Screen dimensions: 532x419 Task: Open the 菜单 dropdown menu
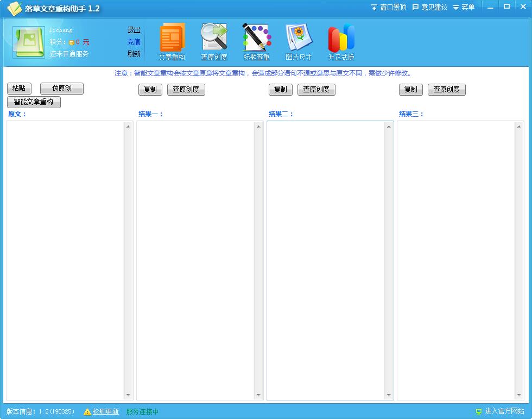464,7
